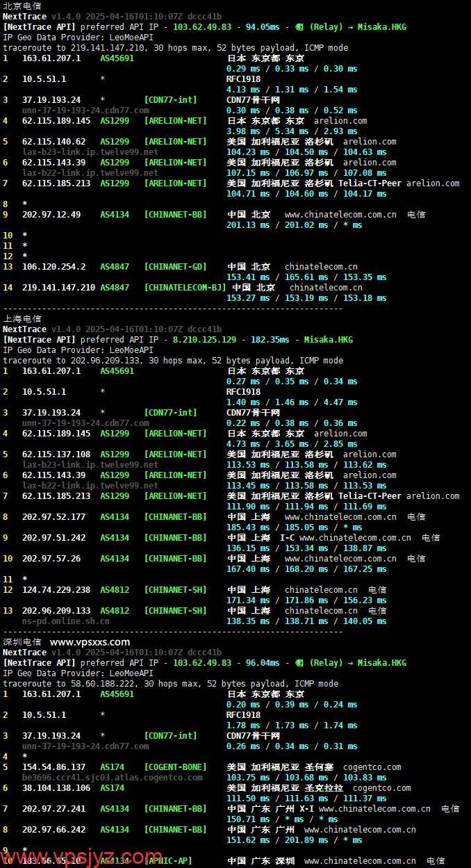Viewport: 471px width, 868px height.
Task: Select hop IP 202.97.66.242
Action: (x=54, y=829)
